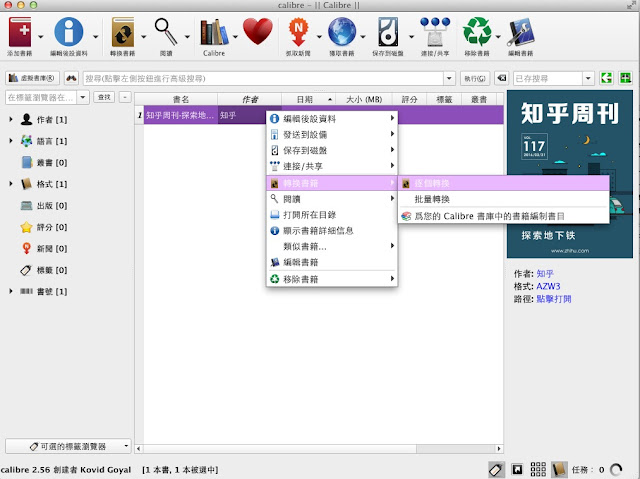Open Edit metadata dropdown arrow
This screenshot has width=640, height=479.
point(95,37)
